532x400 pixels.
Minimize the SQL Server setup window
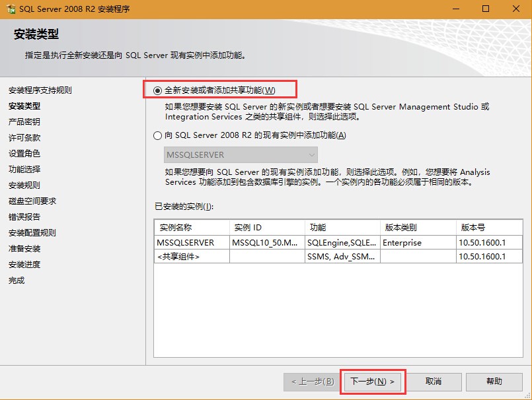[x=455, y=9]
